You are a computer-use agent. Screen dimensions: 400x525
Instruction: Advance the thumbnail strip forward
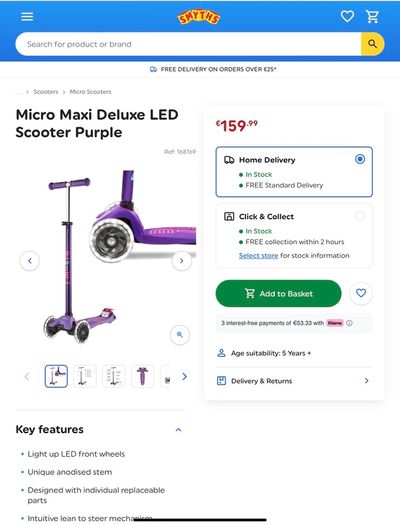click(184, 377)
